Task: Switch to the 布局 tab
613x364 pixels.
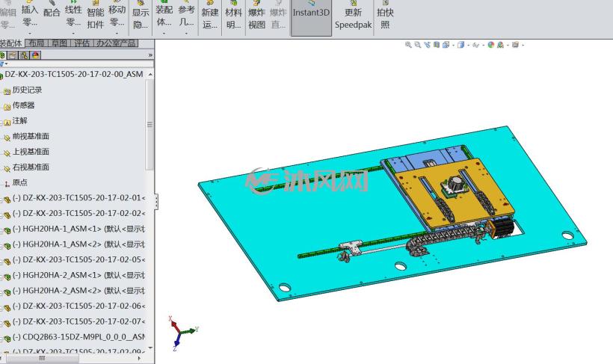Action: pyautogui.click(x=37, y=43)
